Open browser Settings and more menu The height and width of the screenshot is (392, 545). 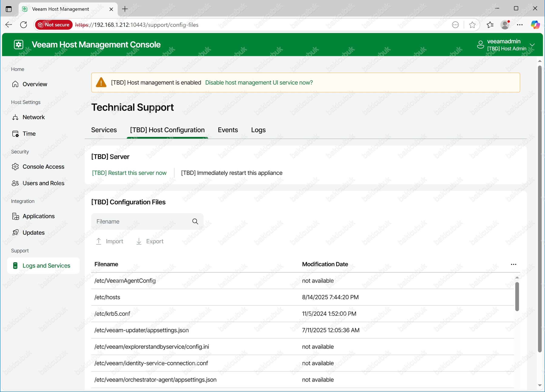(x=520, y=24)
